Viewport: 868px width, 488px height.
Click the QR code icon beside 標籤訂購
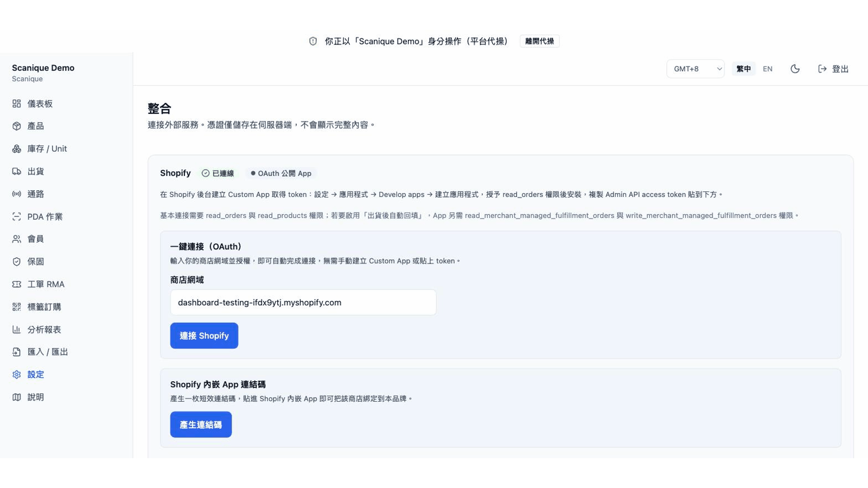[x=17, y=307]
